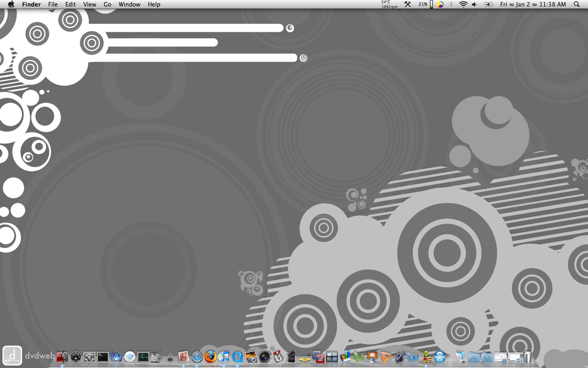Open the round blue snowflake-style Dock icon
588x368 pixels.
439,357
